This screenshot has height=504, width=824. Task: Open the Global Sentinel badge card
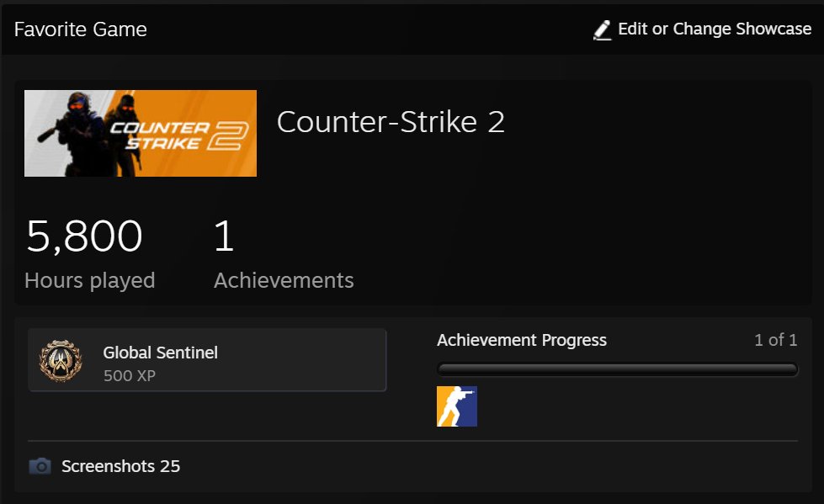(x=207, y=360)
